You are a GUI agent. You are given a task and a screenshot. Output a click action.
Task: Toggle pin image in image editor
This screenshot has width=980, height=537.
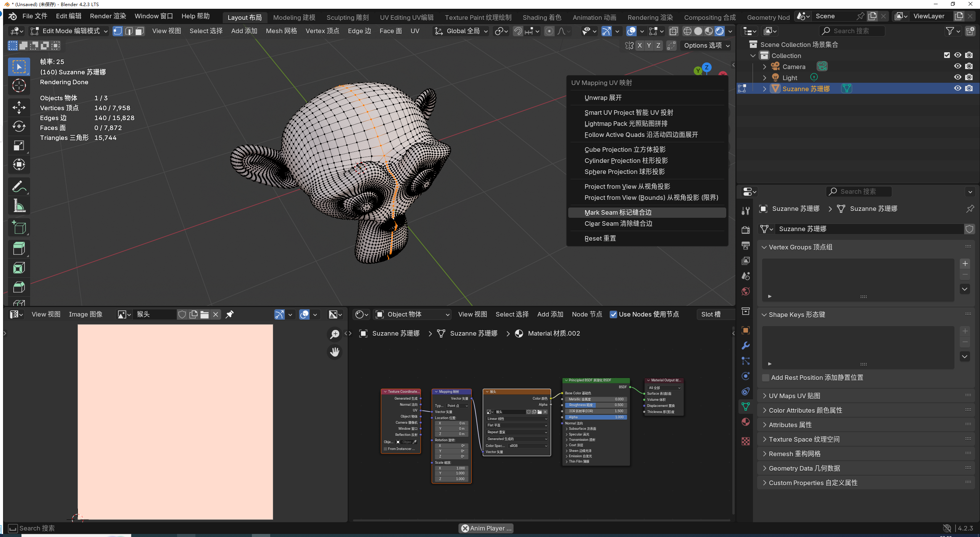[x=230, y=314]
